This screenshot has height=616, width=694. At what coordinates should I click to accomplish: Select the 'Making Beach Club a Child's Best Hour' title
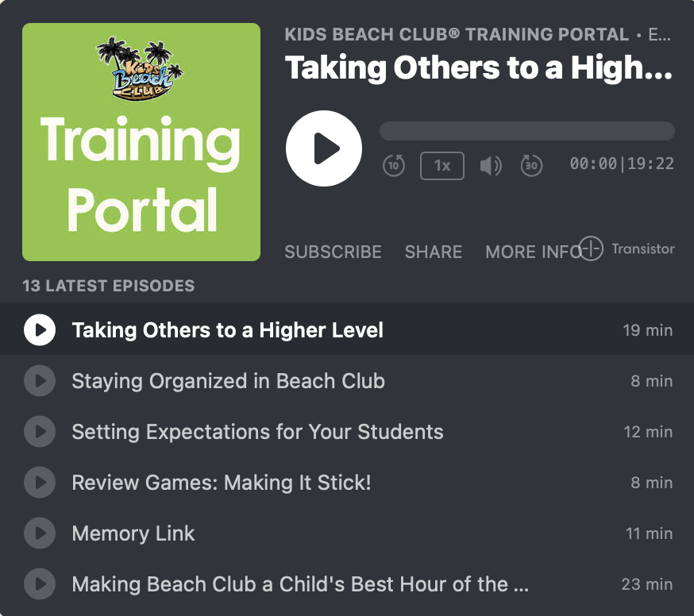point(300,584)
